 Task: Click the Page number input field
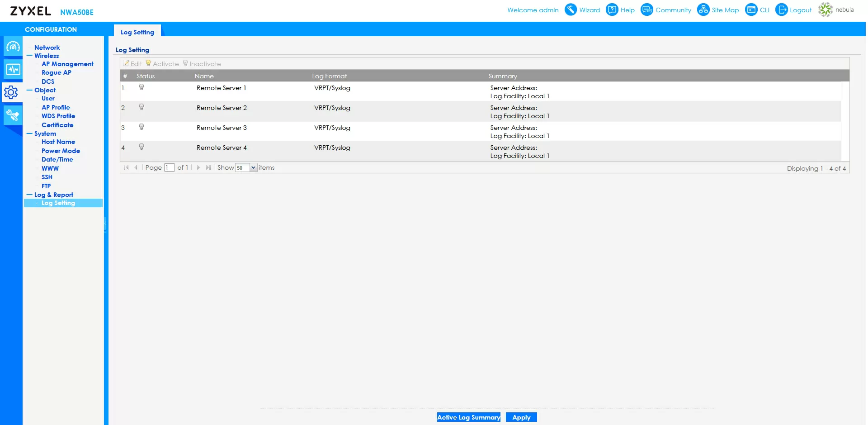(x=169, y=168)
